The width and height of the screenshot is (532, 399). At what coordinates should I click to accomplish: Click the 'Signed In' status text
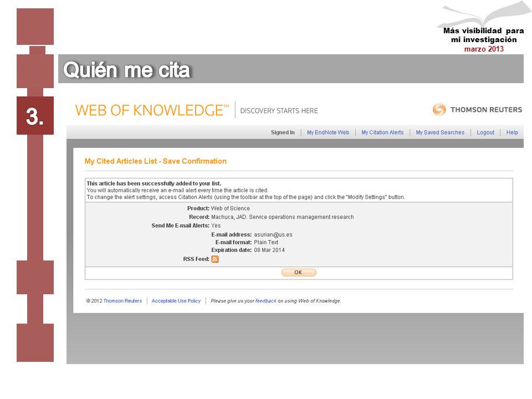(283, 132)
